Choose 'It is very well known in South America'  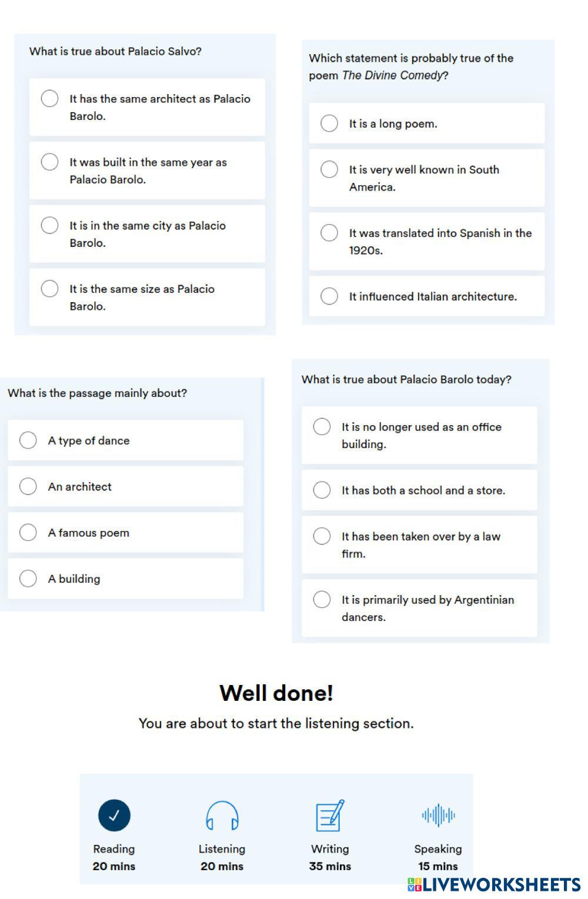(329, 169)
